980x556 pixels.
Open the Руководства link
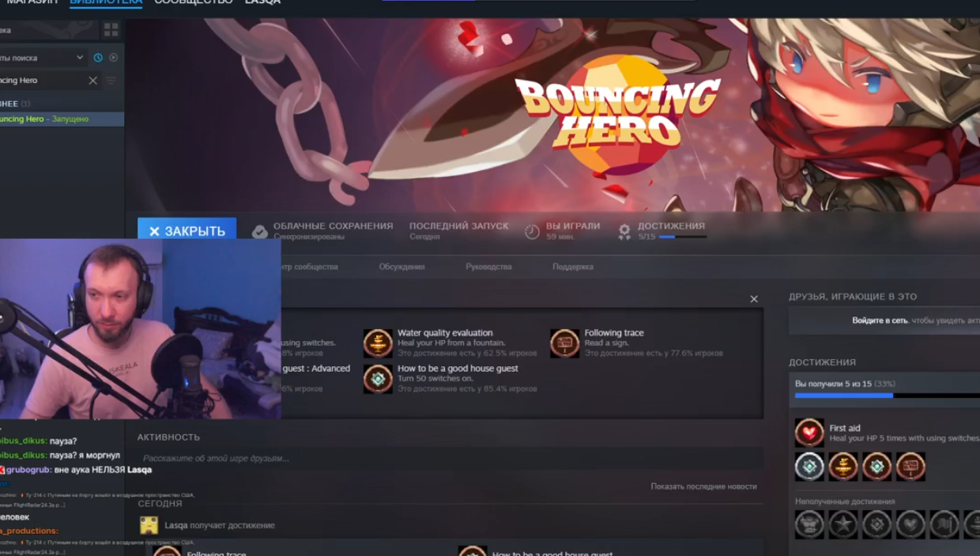tap(488, 267)
